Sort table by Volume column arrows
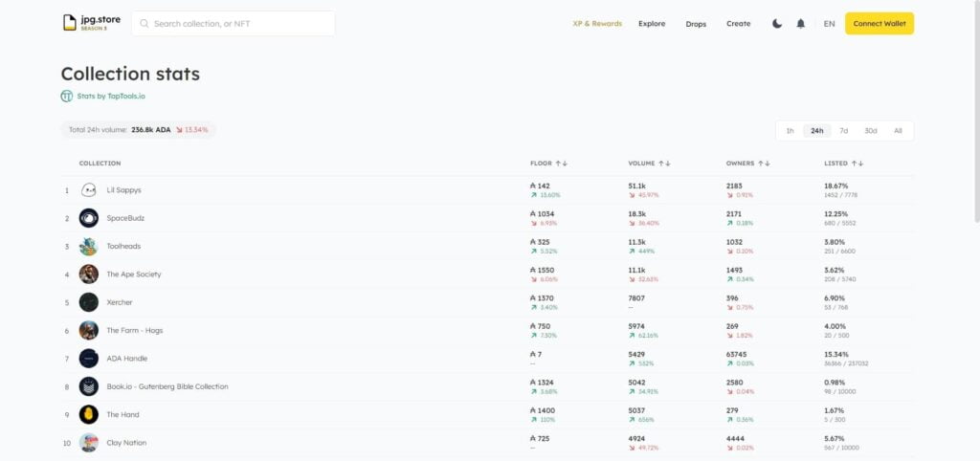This screenshot has width=980, height=461. [x=664, y=164]
